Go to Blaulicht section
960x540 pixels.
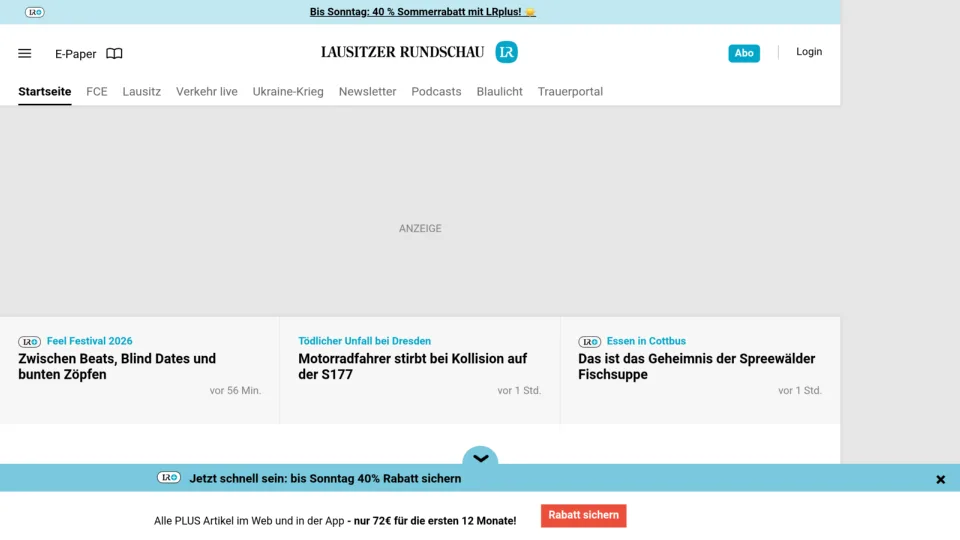(x=500, y=91)
